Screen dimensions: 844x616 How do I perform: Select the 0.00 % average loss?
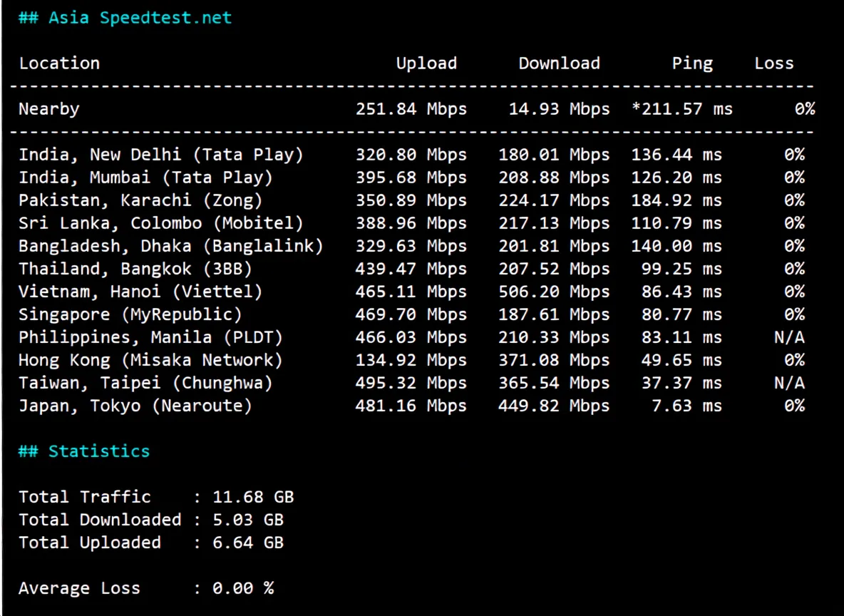[x=243, y=588]
